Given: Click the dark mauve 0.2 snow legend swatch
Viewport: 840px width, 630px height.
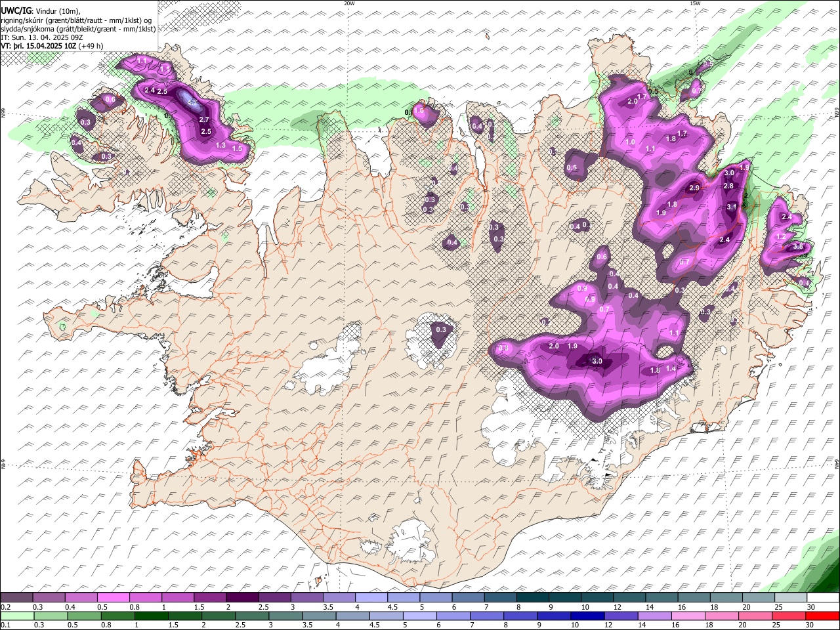Looking at the screenshot, I should [x=16, y=598].
